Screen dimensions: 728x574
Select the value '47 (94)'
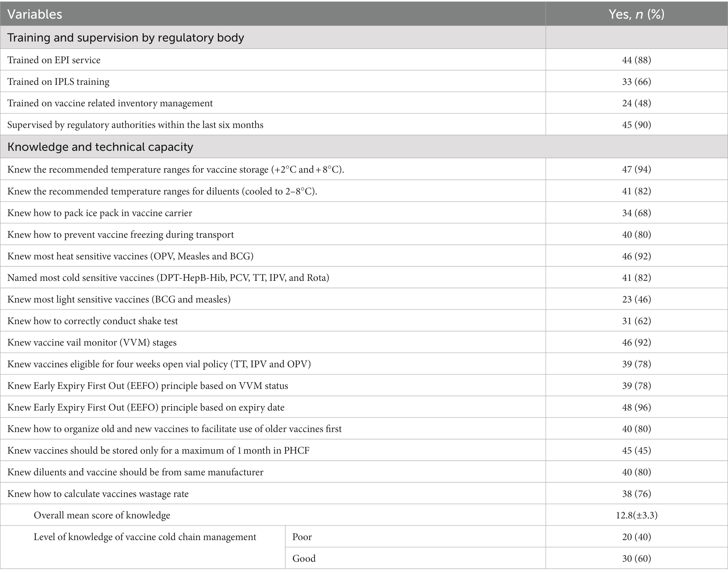click(636, 169)
